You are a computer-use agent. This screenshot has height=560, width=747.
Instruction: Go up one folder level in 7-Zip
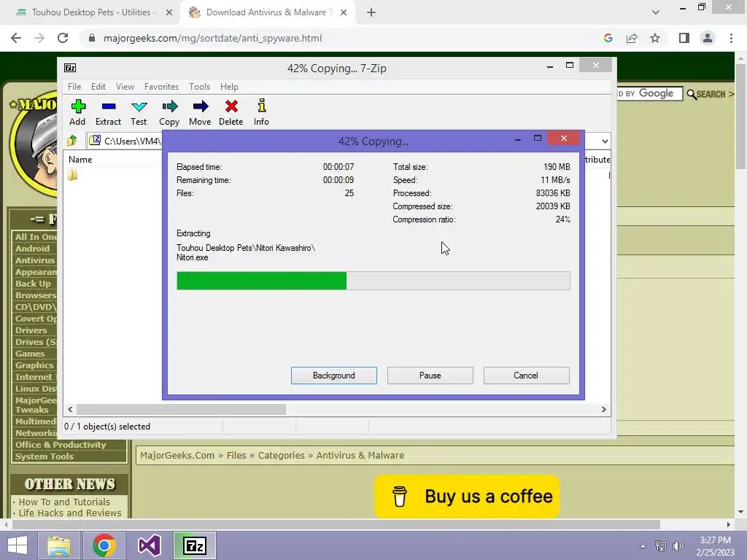pyautogui.click(x=72, y=141)
